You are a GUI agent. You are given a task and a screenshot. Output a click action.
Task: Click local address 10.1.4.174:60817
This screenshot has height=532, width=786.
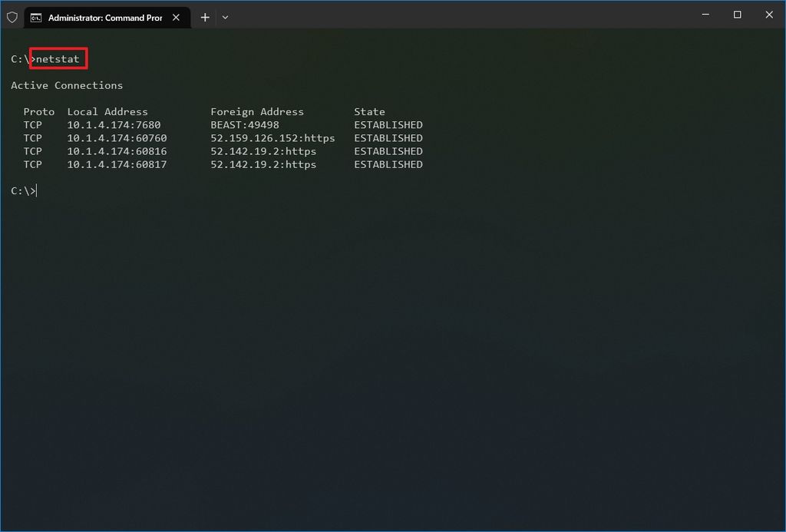pyautogui.click(x=117, y=164)
